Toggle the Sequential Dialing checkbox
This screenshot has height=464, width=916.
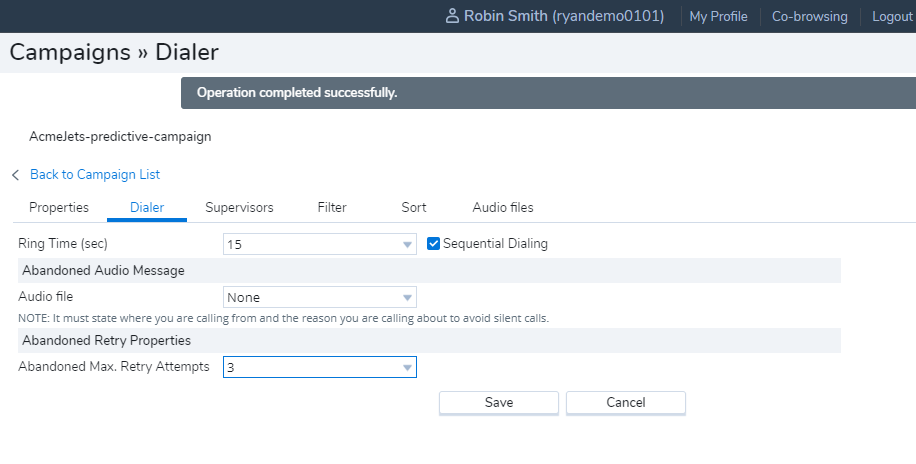434,243
